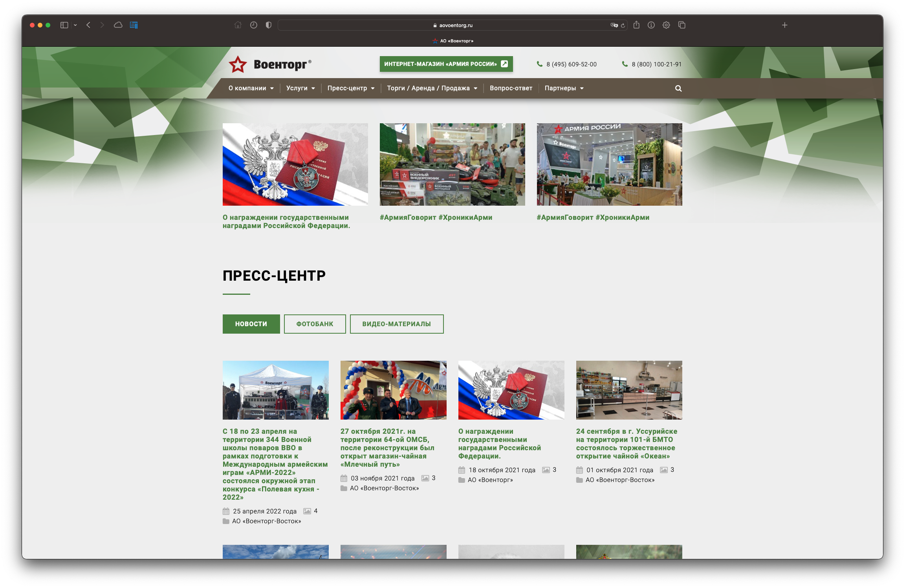Open news about чайной «Океан» in Уссурийск
Screen dimensions: 905x588
pos(627,444)
